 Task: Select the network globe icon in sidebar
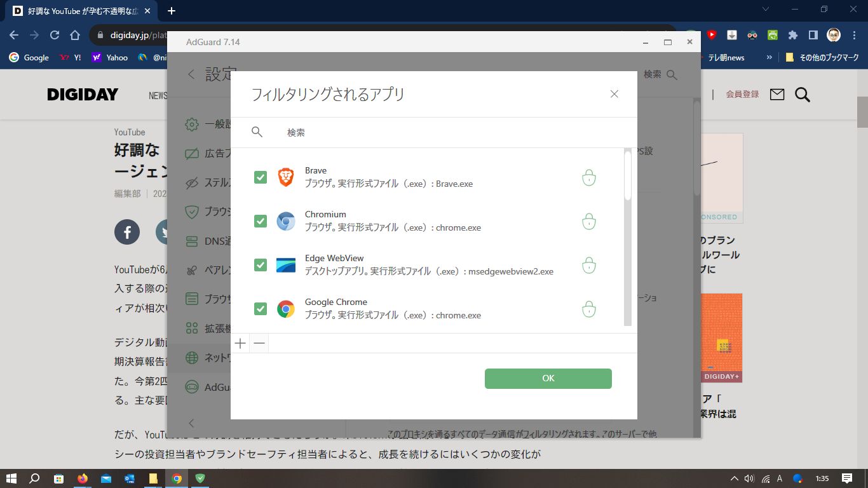coord(191,357)
